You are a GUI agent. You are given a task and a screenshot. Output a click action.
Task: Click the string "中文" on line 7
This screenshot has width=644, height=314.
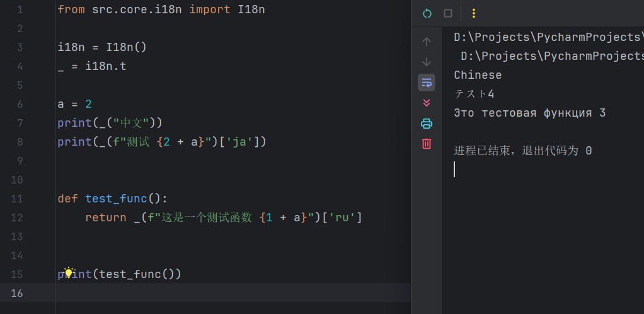(x=130, y=123)
